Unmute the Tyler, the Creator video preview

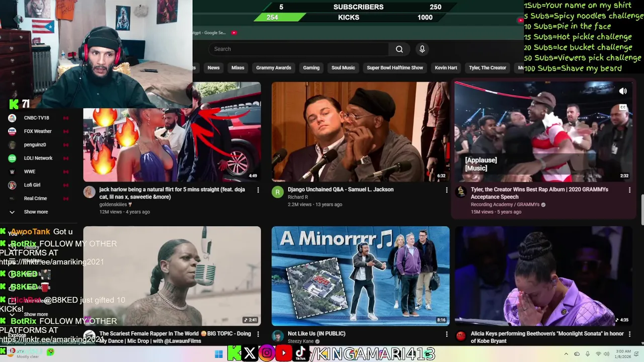[623, 91]
